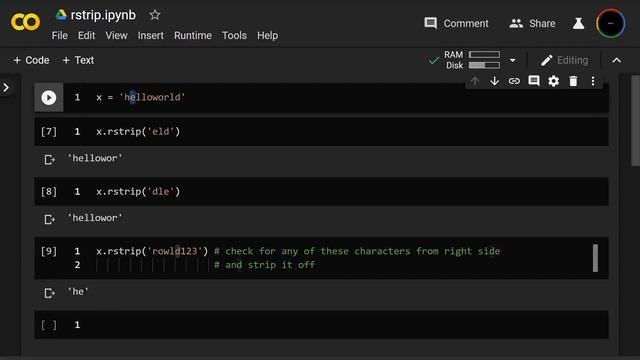This screenshot has height=360, width=640.
Task: Star the rstrip.ipynb notebook
Action: pyautogui.click(x=155, y=15)
